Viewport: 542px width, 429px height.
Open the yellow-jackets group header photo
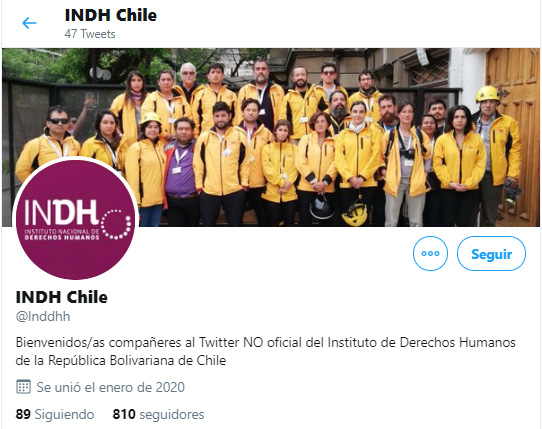pos(271,137)
